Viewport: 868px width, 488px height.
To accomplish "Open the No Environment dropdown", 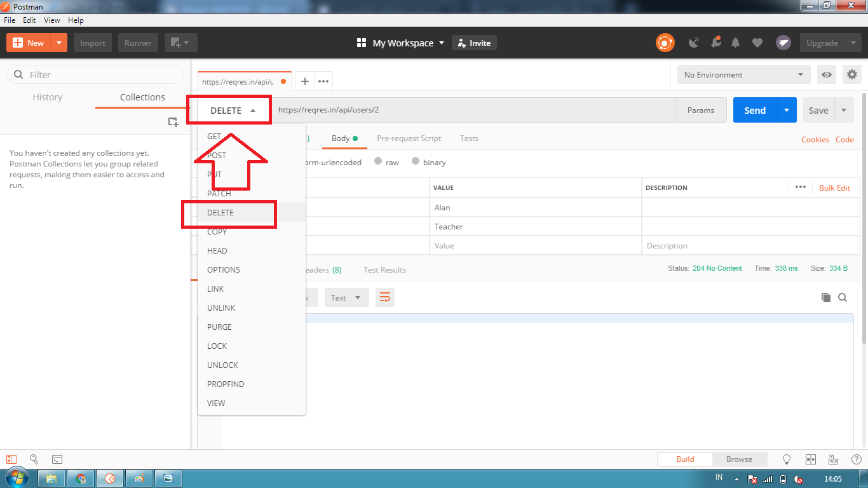I will click(x=742, y=74).
